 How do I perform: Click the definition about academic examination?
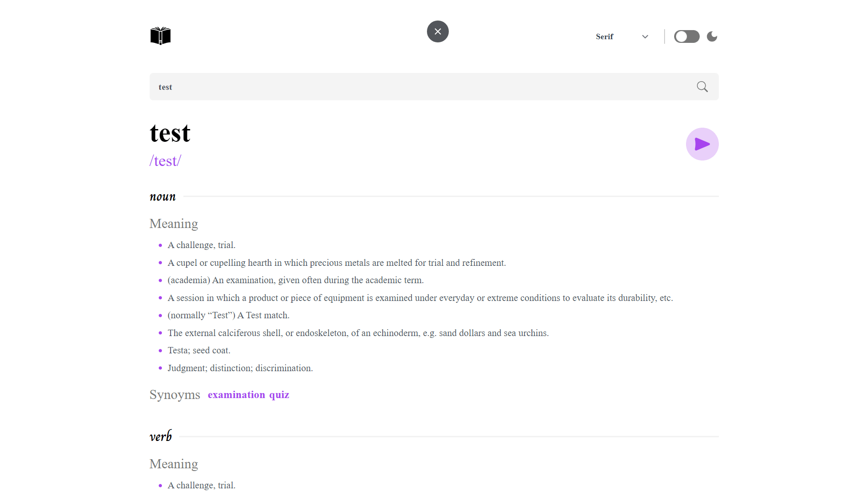(296, 280)
